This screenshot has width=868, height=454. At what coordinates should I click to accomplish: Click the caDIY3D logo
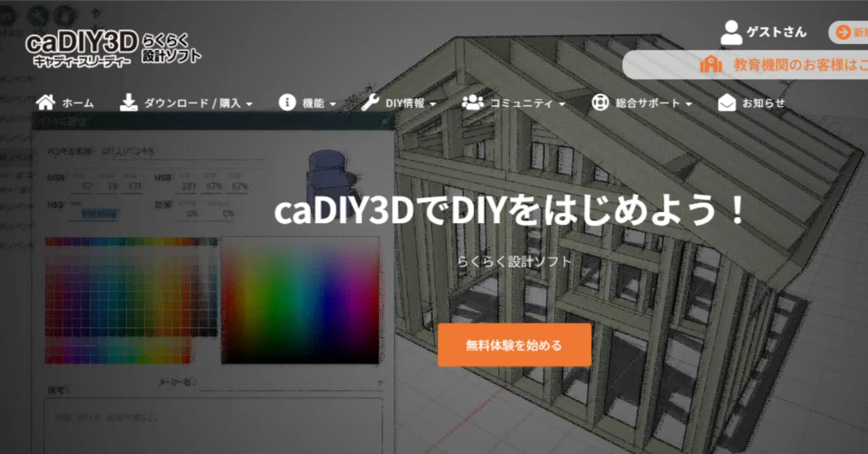[113, 48]
